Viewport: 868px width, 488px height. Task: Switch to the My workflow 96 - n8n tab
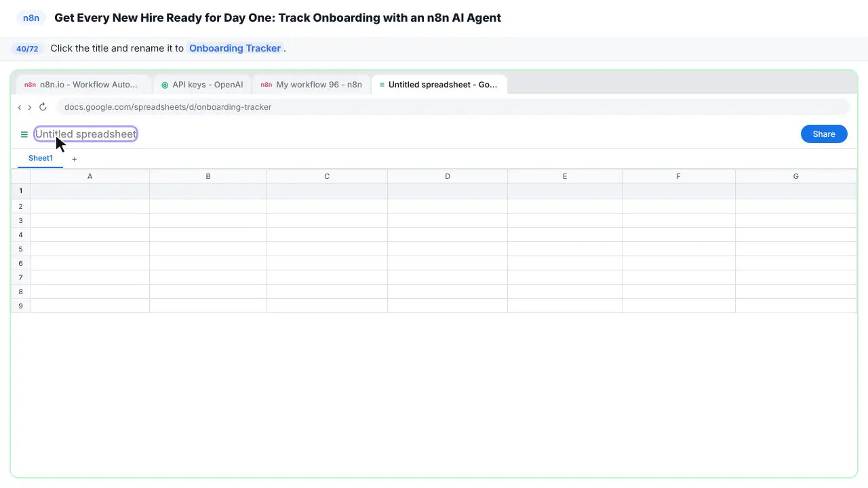click(311, 85)
